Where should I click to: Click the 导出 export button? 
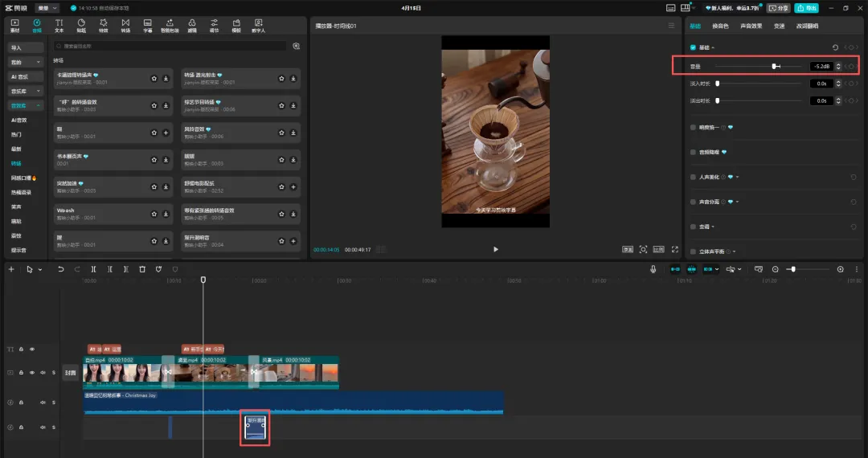806,8
